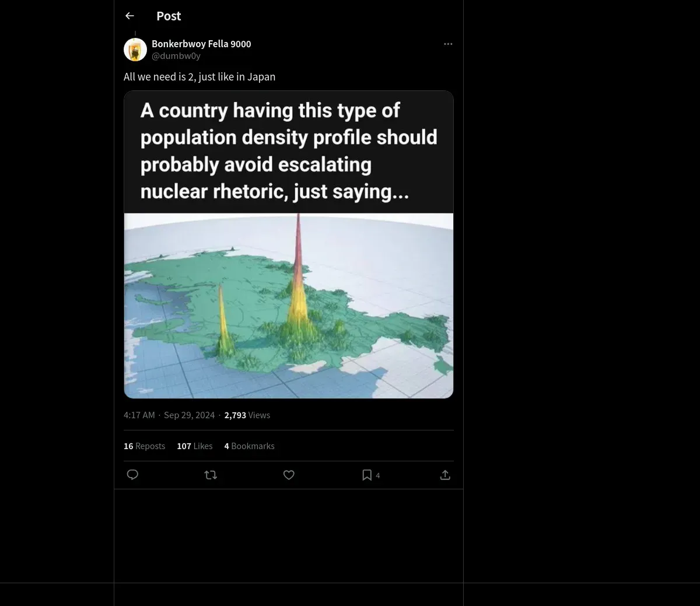This screenshot has height=606, width=700.
Task: Click the 4:17 AM timestamp
Action: point(139,415)
